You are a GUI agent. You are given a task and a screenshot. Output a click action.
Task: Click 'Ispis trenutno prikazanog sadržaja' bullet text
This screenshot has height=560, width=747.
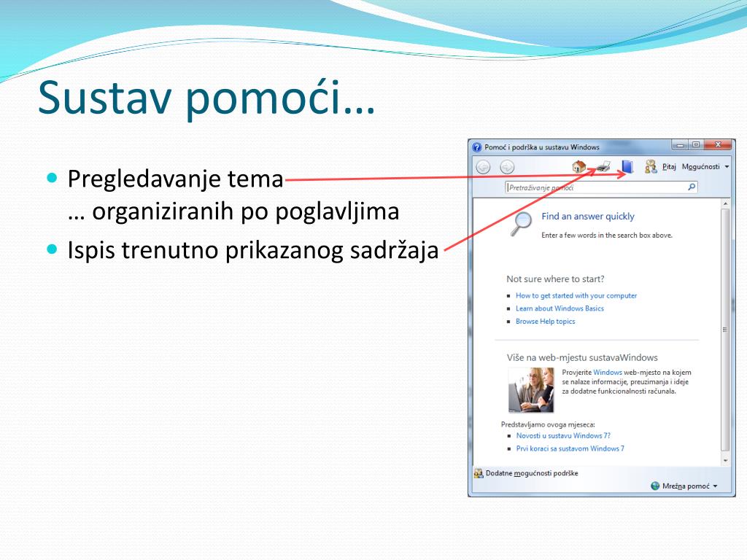[253, 250]
